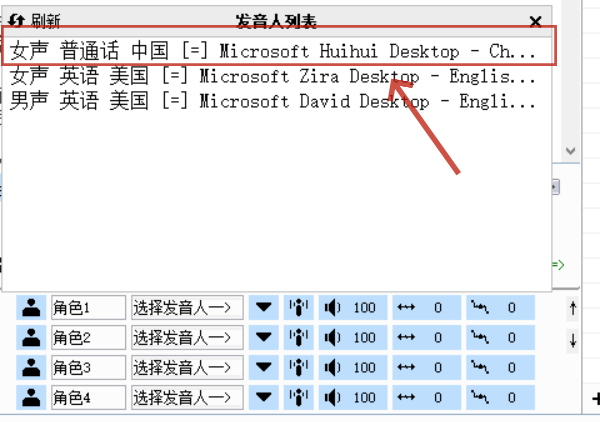The height and width of the screenshot is (422, 600).
Task: Click person icon for 角色4
Action: pos(31,397)
